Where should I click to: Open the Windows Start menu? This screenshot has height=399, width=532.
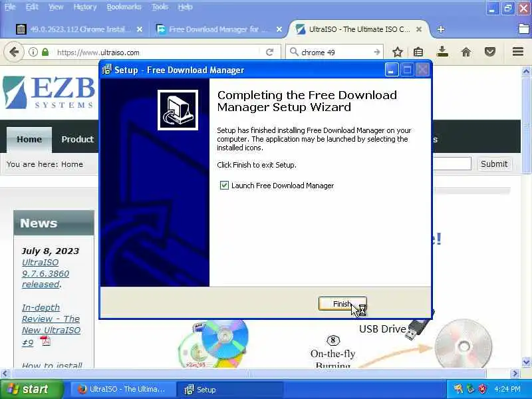[x=31, y=389]
